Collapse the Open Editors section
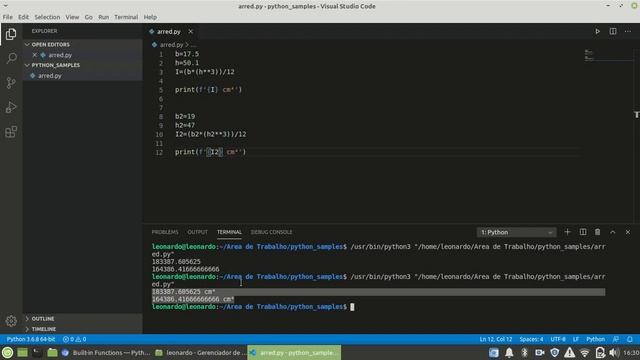The image size is (640, 360). click(x=82, y=44)
